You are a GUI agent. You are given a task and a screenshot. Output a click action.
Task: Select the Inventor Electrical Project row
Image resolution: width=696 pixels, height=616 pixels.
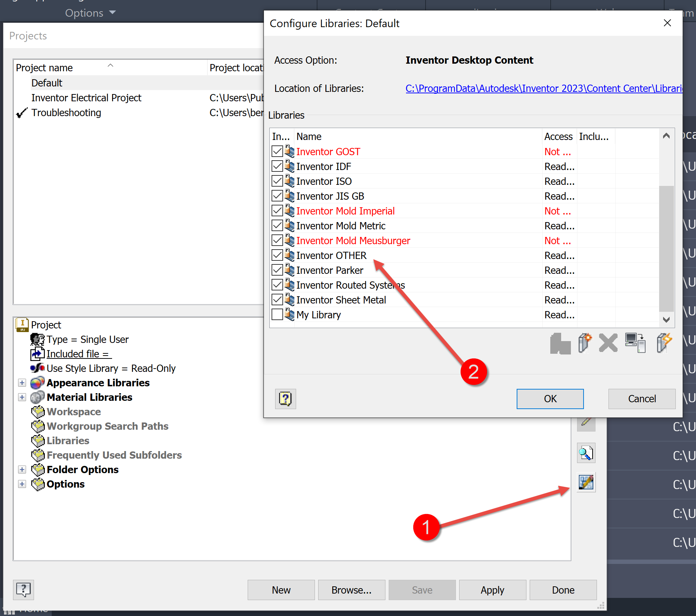click(86, 98)
